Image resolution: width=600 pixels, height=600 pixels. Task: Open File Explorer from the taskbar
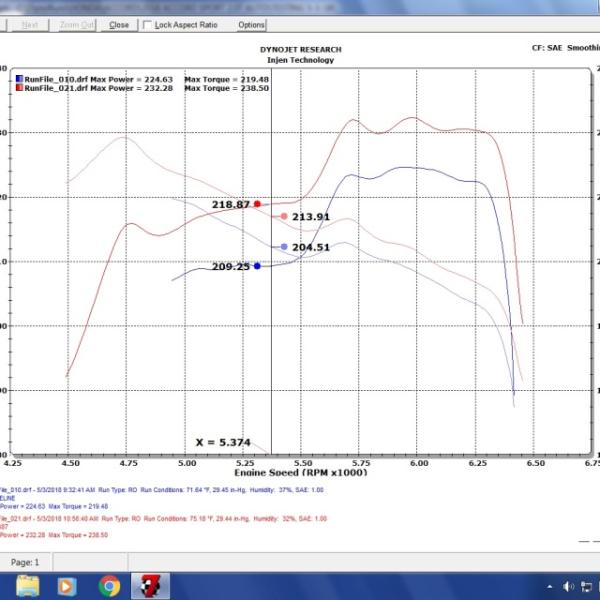(28, 586)
